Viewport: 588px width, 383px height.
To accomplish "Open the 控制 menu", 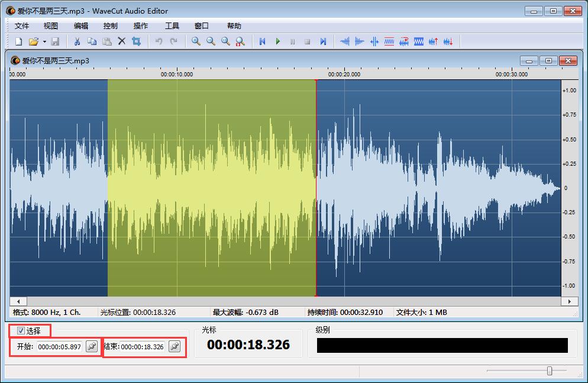I will (110, 26).
